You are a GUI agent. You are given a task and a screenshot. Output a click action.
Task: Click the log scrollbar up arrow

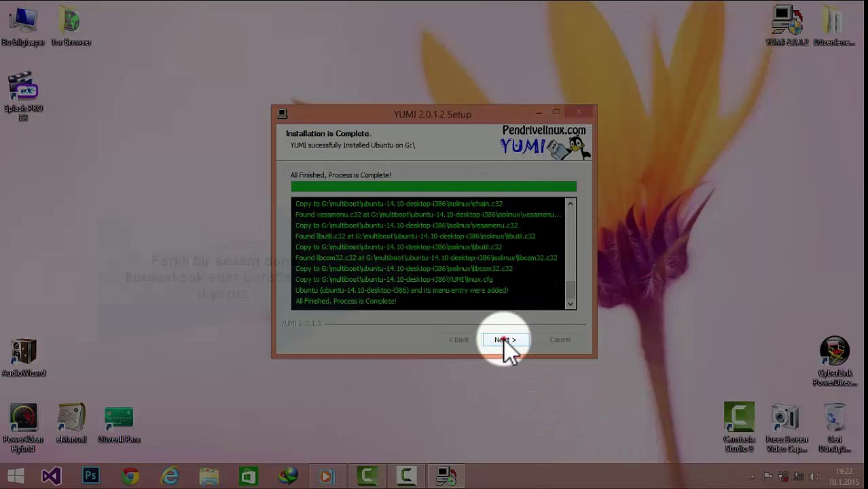(x=571, y=203)
